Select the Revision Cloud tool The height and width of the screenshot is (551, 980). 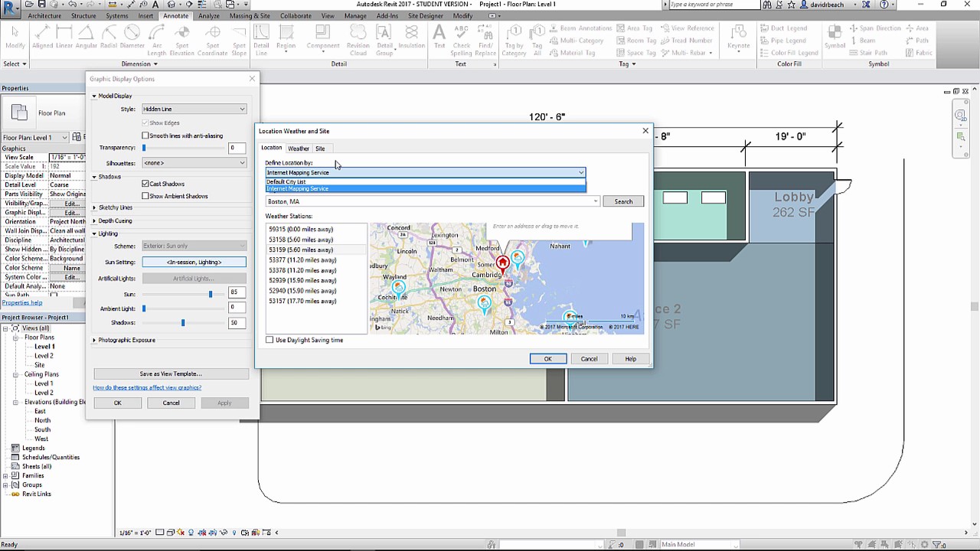click(358, 41)
